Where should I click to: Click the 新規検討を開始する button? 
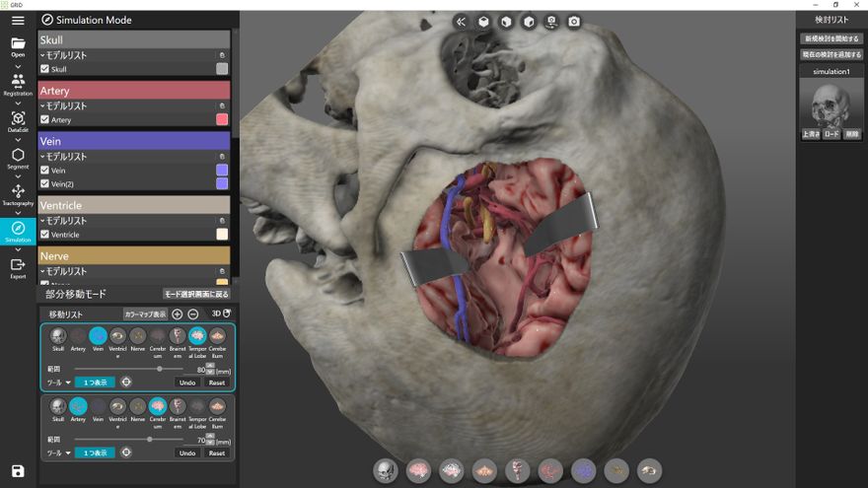[x=832, y=38]
